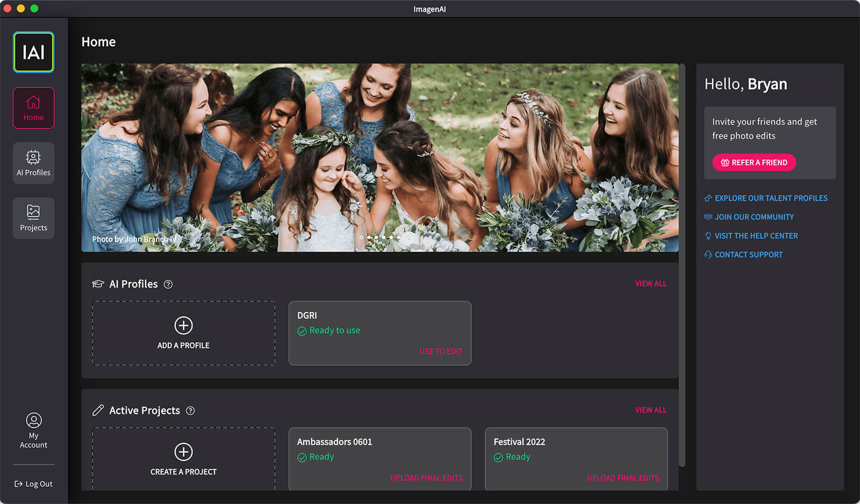The width and height of the screenshot is (860, 504).
Task: Click the help icon beside AI Profiles
Action: point(168,284)
